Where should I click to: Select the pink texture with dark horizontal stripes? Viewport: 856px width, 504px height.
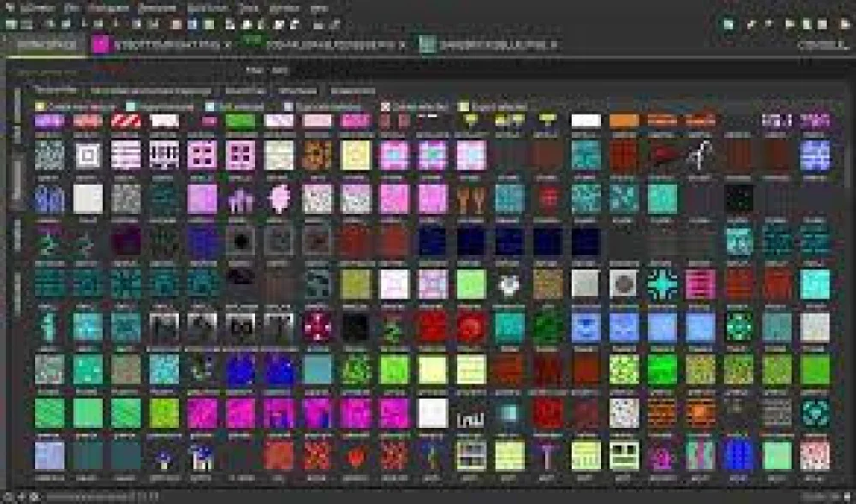click(700, 284)
